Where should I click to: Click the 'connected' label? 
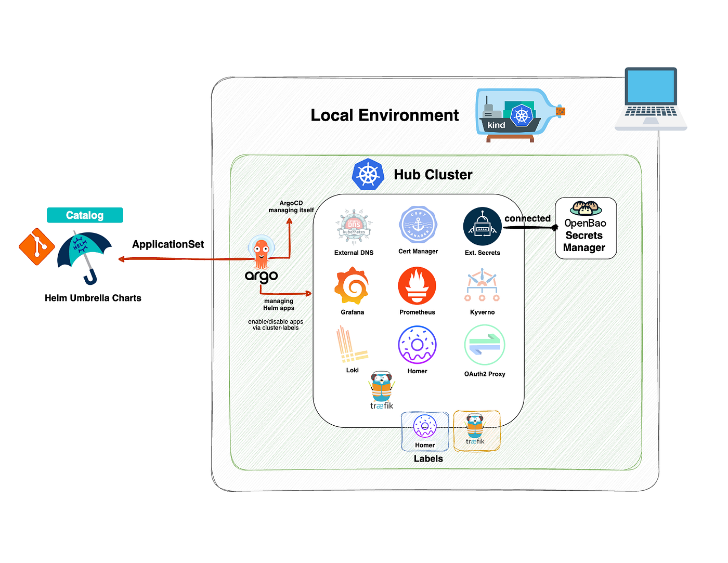tap(527, 219)
